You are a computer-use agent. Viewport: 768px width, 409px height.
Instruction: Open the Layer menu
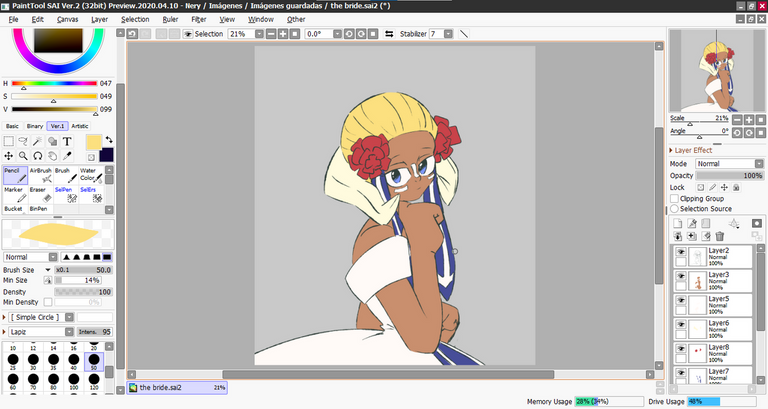(99, 19)
